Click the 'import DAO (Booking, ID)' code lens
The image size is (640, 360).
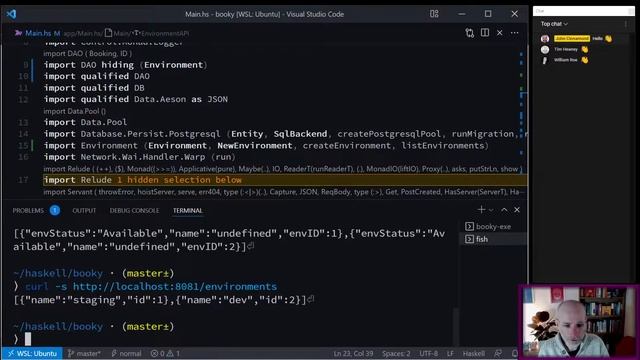87,53
